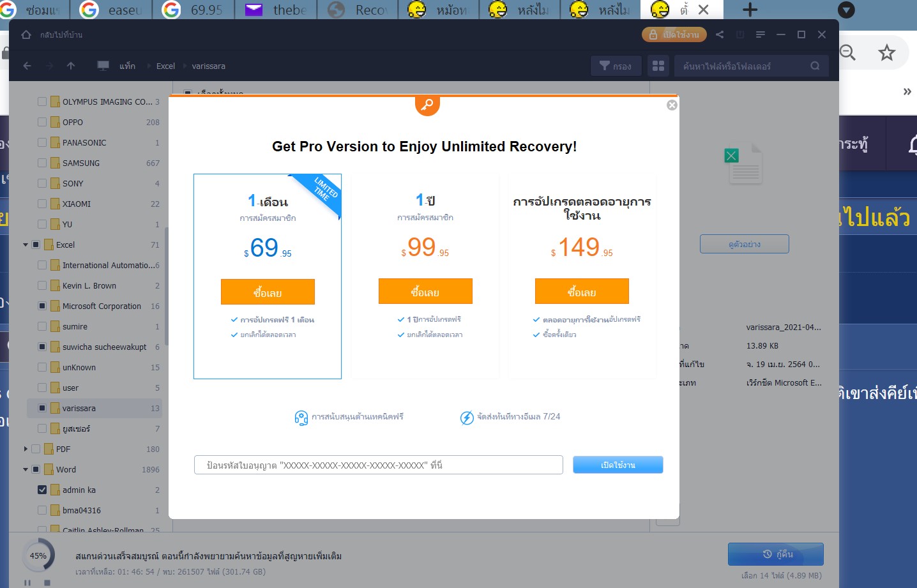The width and height of the screenshot is (917, 588).
Task: Check the OPPO folder checkbox
Action: 42,122
